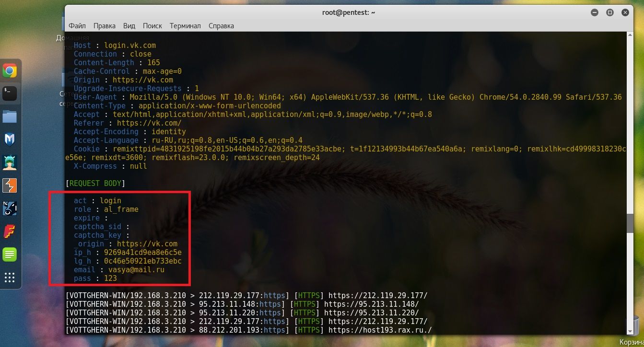Click the Host login.vk.com line
The width and height of the screenshot is (644, 347).
coord(115,46)
